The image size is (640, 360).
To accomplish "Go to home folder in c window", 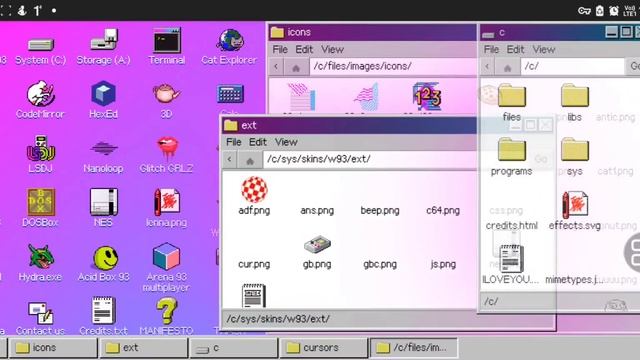I will [x=507, y=67].
